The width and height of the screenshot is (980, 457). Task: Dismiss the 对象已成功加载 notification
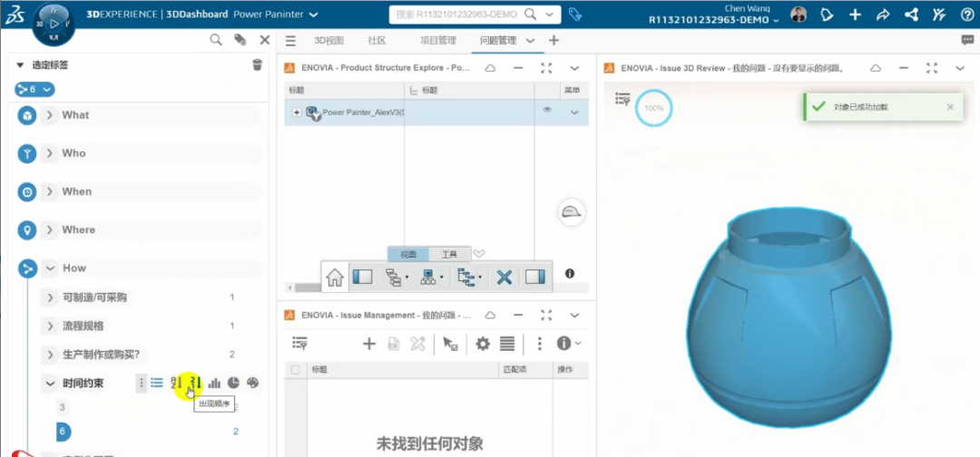click(950, 107)
